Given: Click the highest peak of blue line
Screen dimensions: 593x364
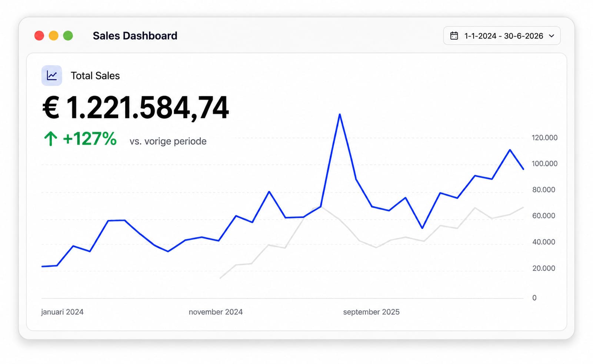Looking at the screenshot, I should pyautogui.click(x=340, y=114).
